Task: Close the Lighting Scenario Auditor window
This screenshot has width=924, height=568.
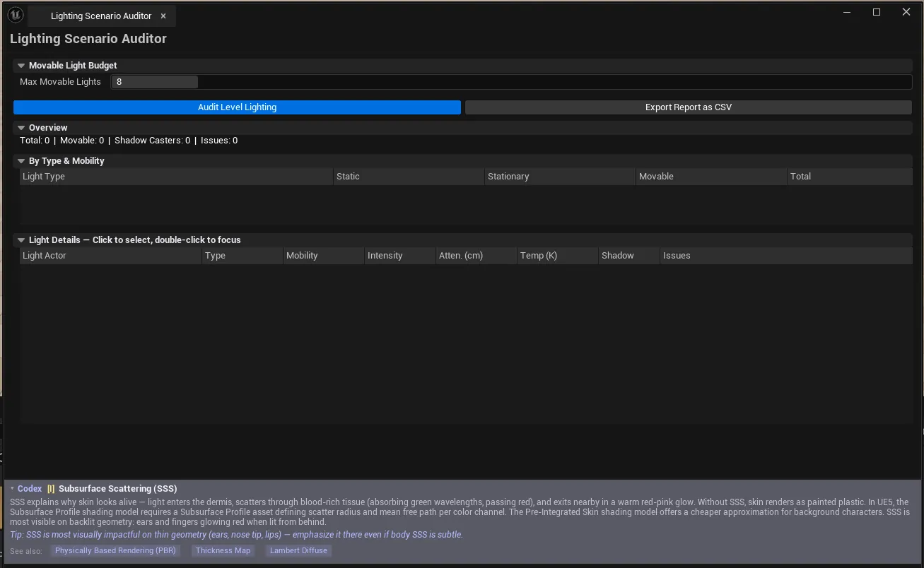Action: pos(906,12)
